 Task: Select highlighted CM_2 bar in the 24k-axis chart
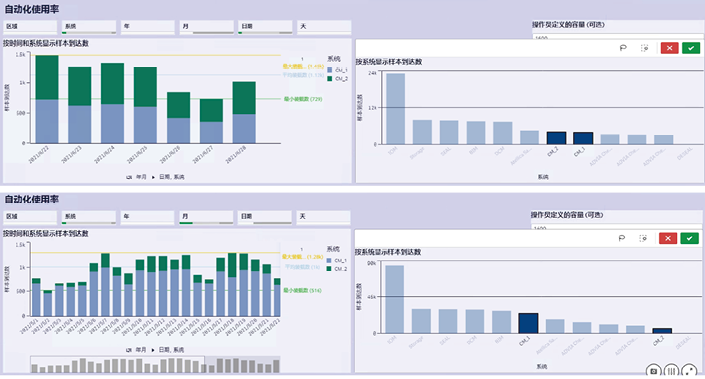[556, 138]
